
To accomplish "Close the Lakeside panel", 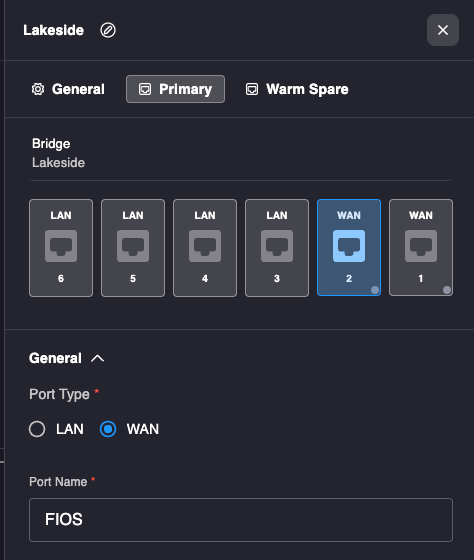I will click(x=443, y=30).
